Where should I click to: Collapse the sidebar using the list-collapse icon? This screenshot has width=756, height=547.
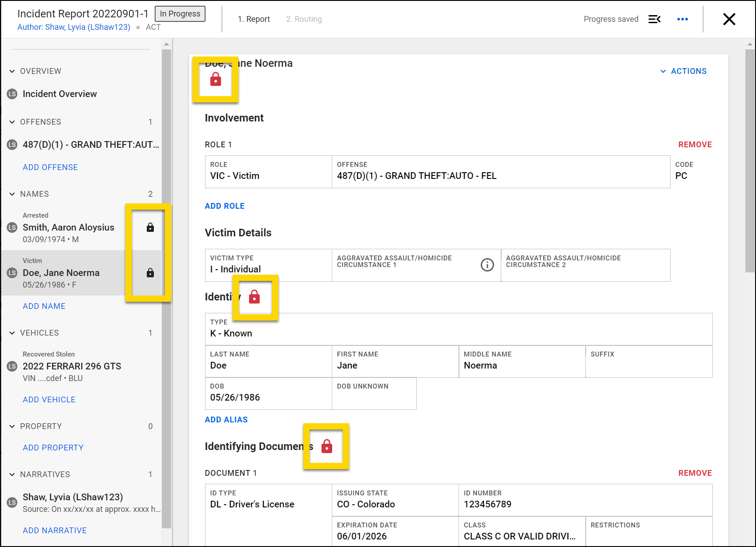coord(654,19)
